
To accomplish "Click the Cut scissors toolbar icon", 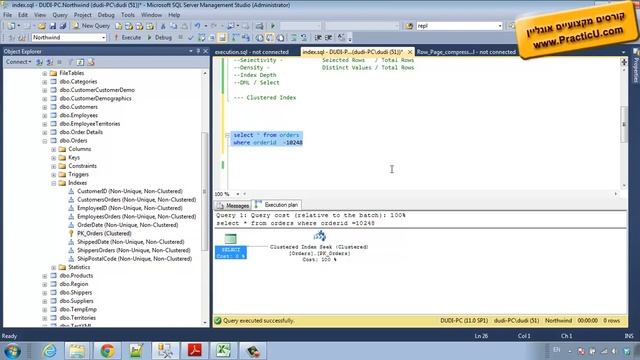I will 163,26.
